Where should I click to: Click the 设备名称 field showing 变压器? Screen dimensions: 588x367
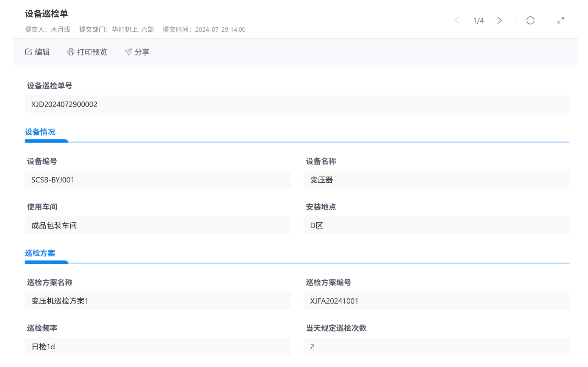(x=436, y=180)
